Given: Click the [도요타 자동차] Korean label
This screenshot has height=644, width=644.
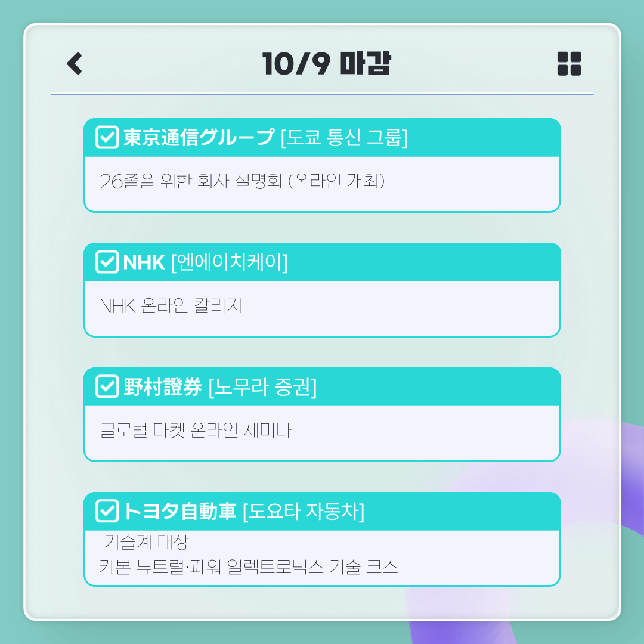Looking at the screenshot, I should pos(304,512).
